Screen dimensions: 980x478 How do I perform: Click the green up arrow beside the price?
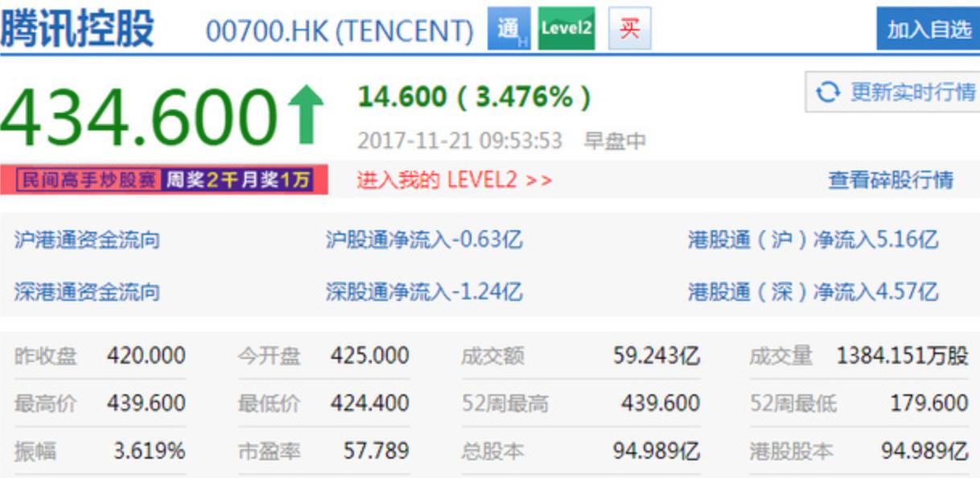coord(306,115)
